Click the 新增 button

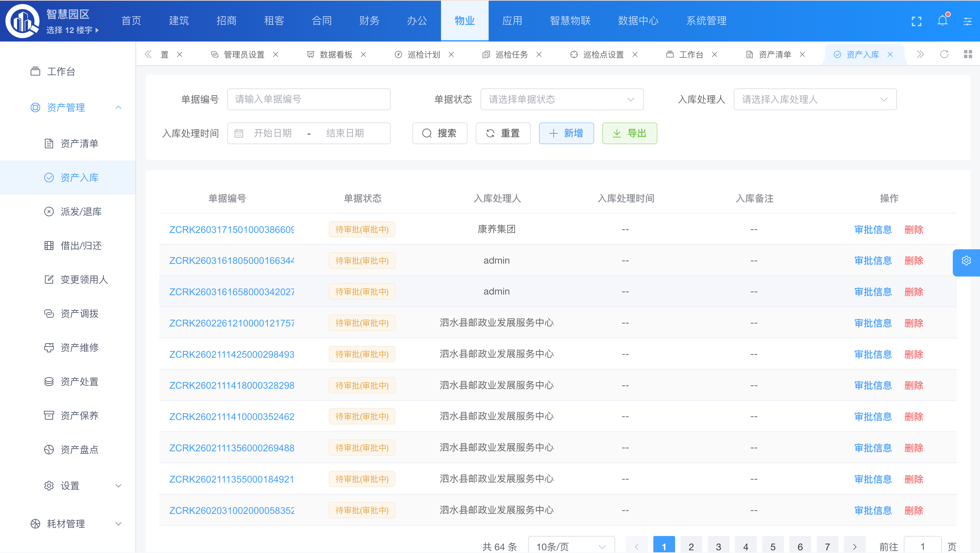[566, 134]
